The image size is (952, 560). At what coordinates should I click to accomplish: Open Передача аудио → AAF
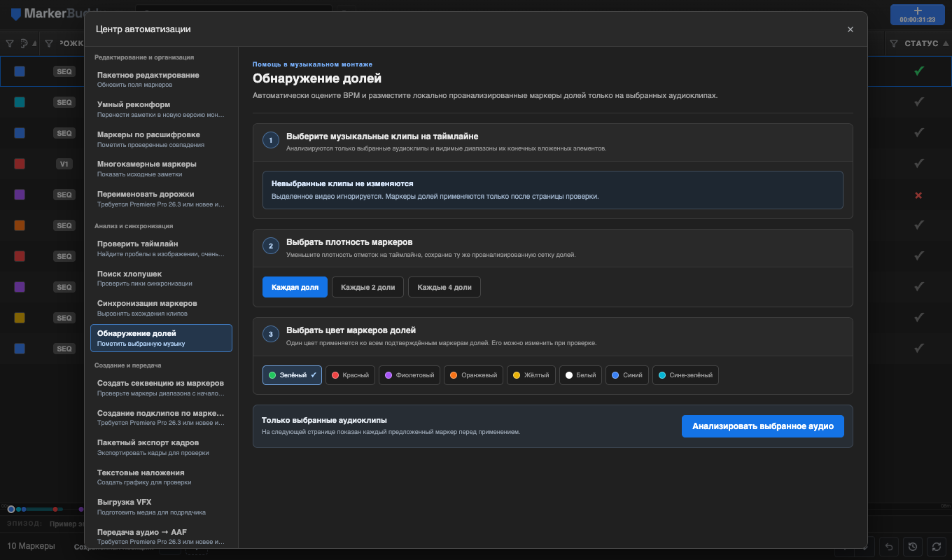pos(161,537)
